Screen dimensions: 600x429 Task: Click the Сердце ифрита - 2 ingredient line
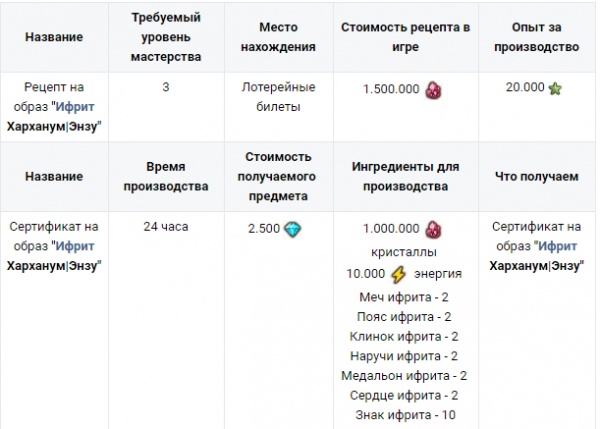[x=404, y=395]
